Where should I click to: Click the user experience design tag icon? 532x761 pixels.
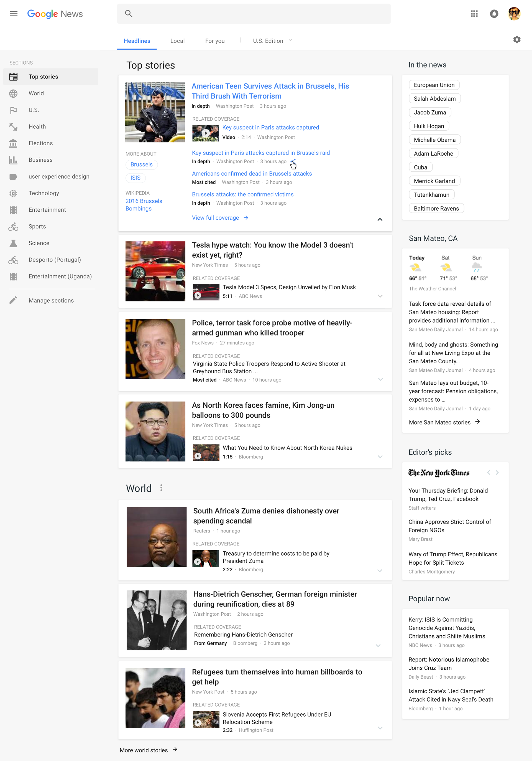click(13, 177)
